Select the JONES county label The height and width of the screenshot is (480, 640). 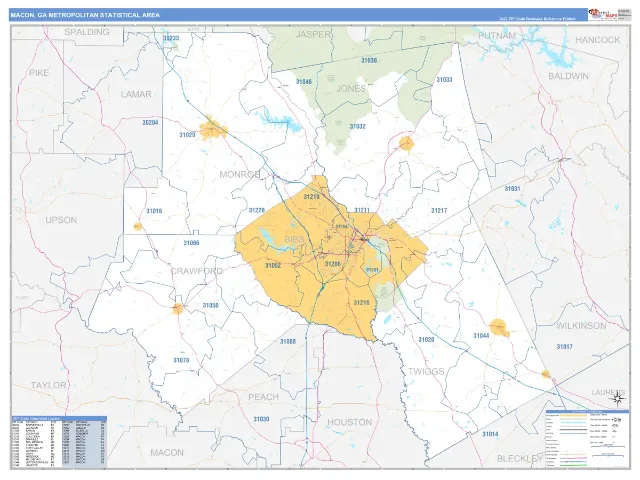pyautogui.click(x=351, y=89)
